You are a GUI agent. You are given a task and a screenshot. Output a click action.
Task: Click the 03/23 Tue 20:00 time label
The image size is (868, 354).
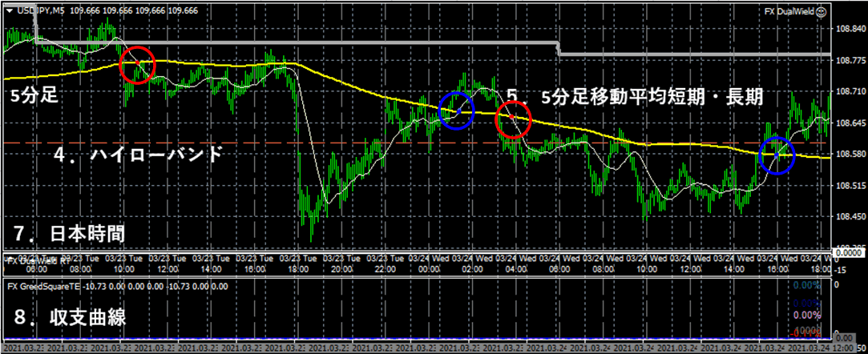pyautogui.click(x=341, y=263)
